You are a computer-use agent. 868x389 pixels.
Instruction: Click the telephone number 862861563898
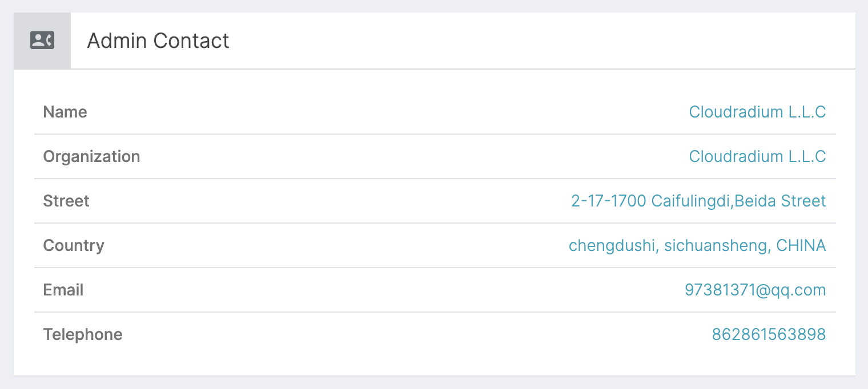tap(769, 334)
